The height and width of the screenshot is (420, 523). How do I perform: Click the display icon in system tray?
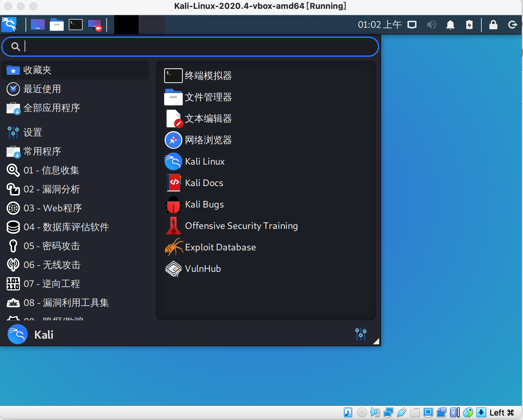(412, 25)
